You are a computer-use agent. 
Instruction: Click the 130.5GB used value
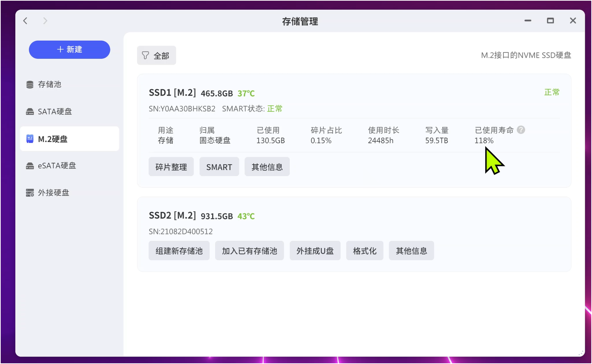[271, 141]
